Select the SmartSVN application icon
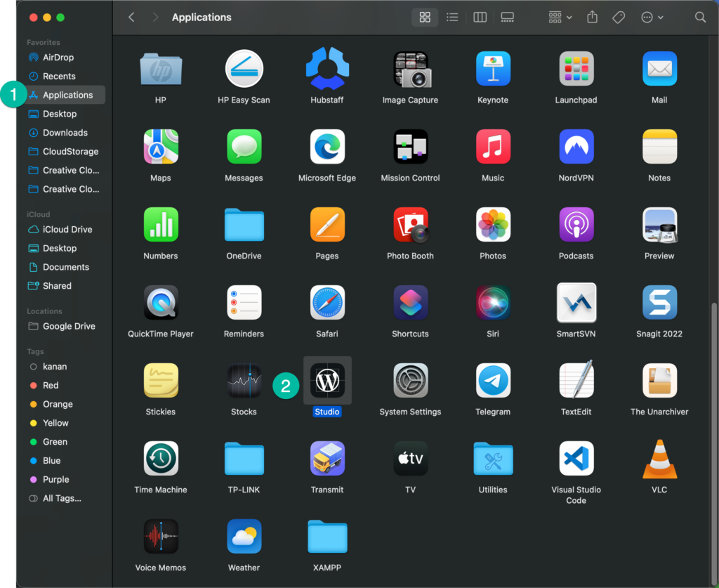Screen dimensions: 719x588 576,302
